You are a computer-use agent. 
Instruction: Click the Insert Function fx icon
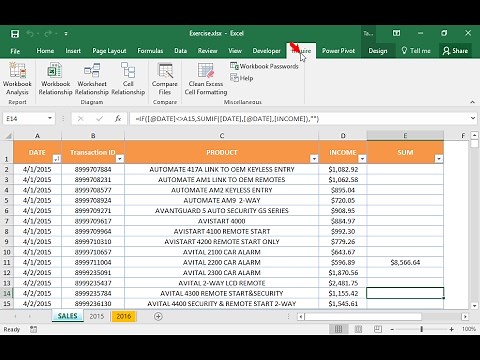click(x=118, y=118)
